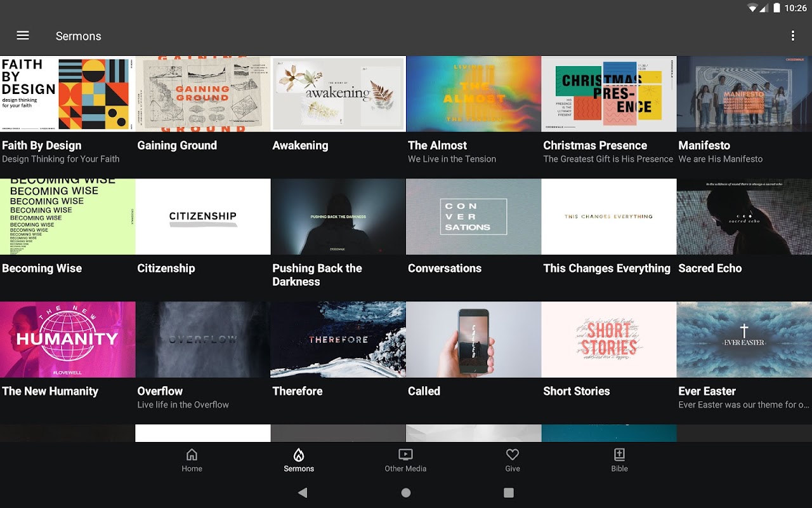Screen dimensions: 812x508
Task: Select the "Ever Easter" title
Action: click(707, 391)
